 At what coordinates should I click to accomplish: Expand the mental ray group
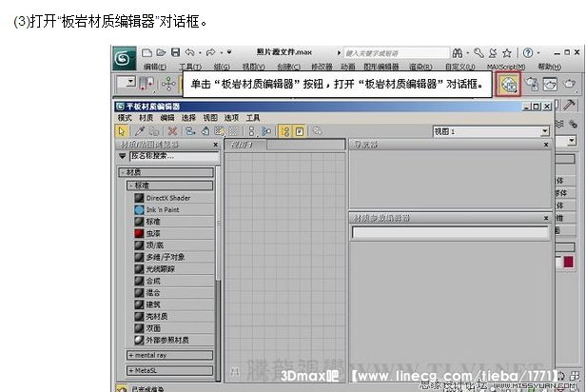point(170,355)
